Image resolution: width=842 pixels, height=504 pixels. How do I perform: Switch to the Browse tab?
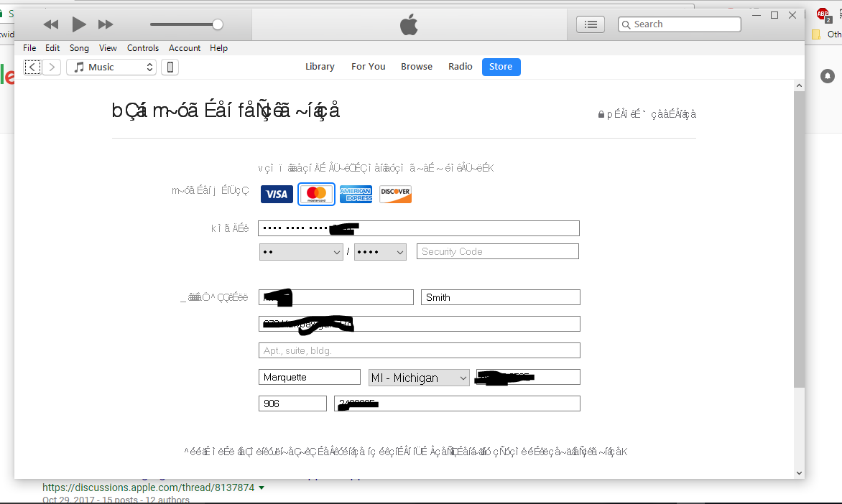[417, 67]
